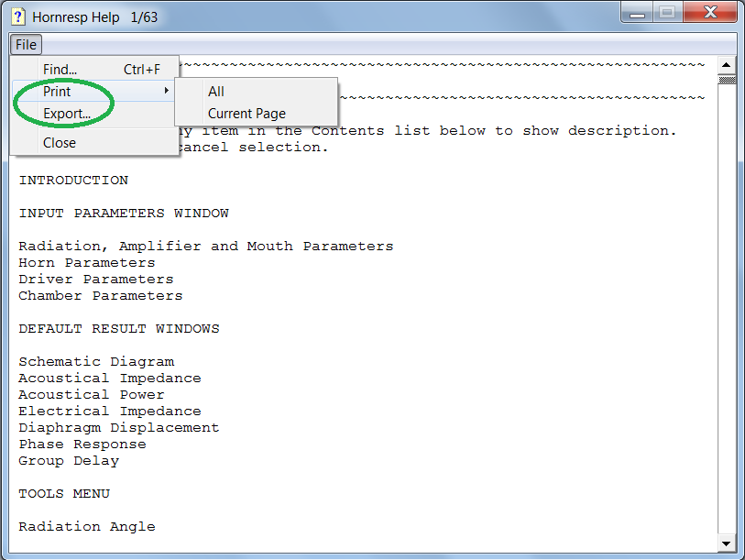Image resolution: width=745 pixels, height=560 pixels.
Task: Click the INTRODUCTION contents entry
Action: click(73, 181)
